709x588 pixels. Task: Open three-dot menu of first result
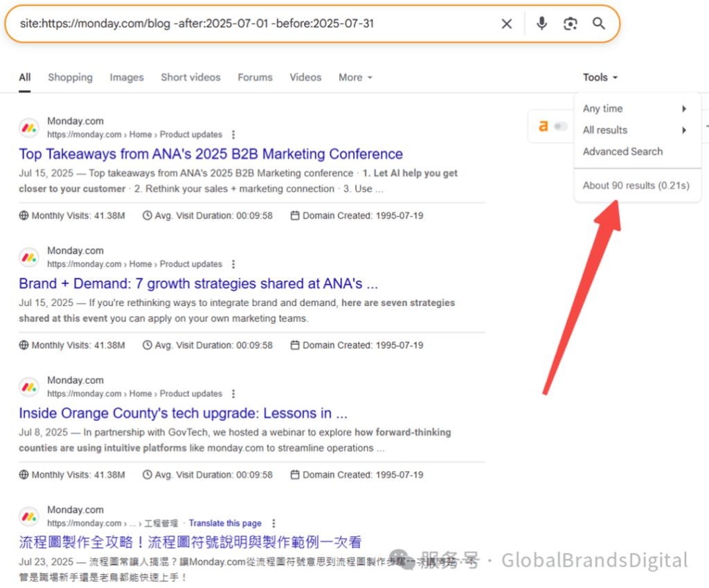point(233,134)
